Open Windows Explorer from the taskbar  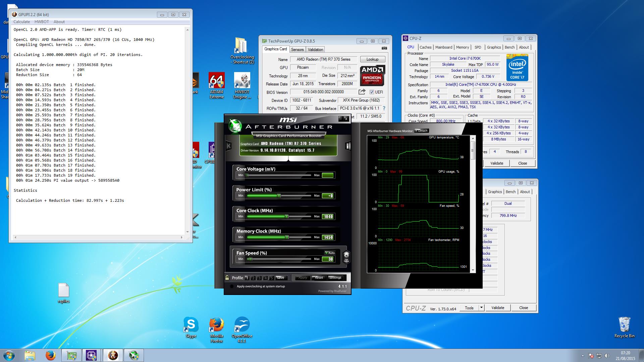tap(30, 355)
